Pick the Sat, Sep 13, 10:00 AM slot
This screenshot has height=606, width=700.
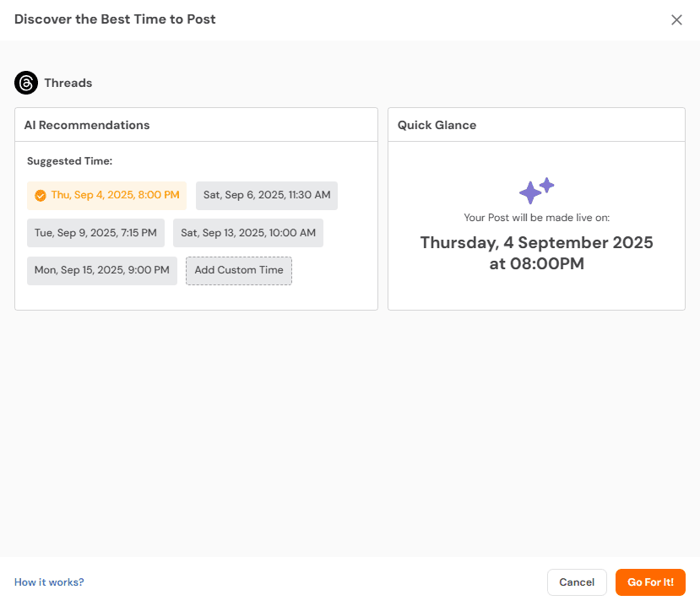[x=247, y=233]
